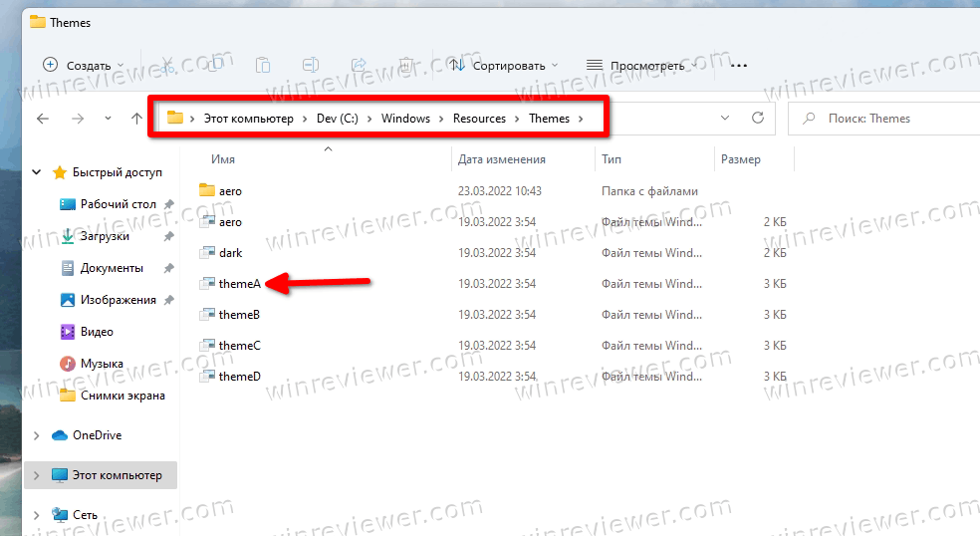
Task: Go back with the left arrow
Action: pos(43,119)
